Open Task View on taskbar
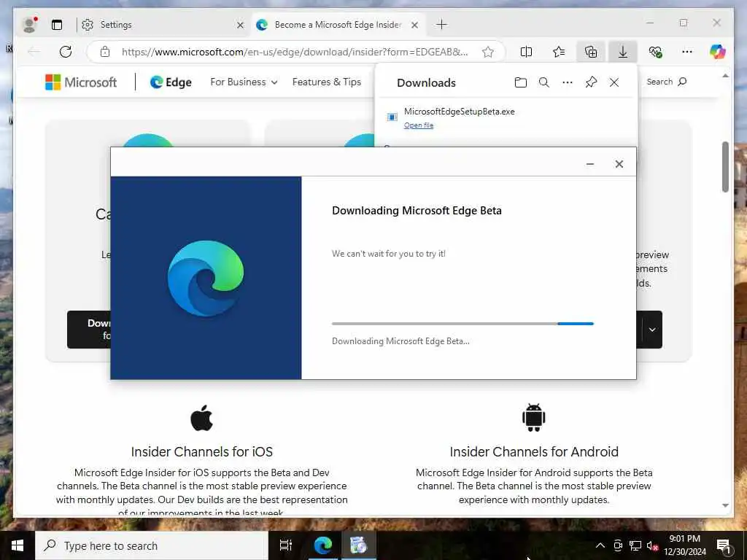747x560 pixels. (286, 545)
